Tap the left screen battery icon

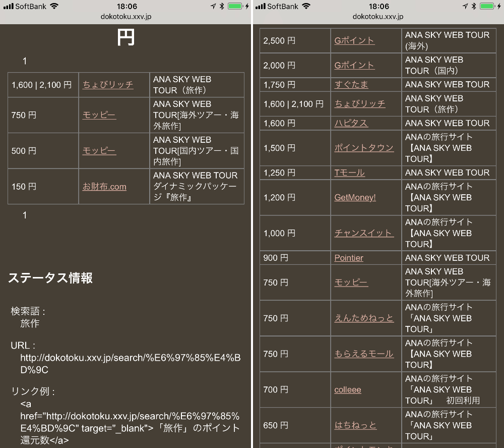[235, 6]
